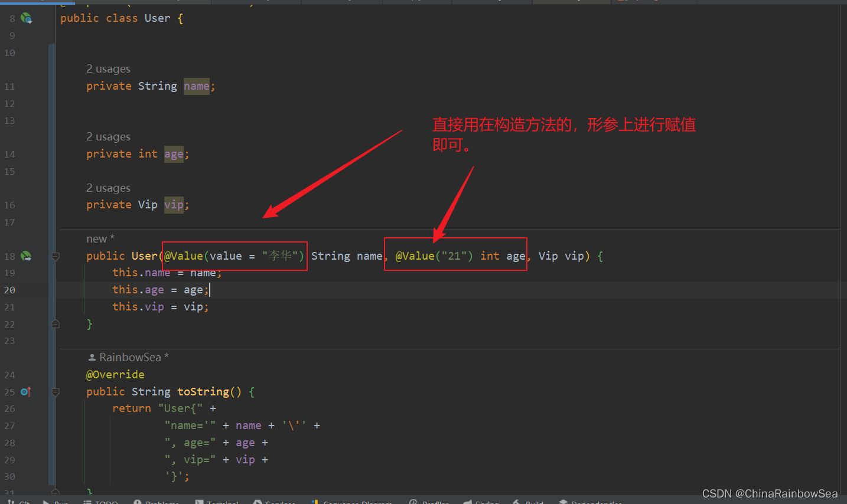Click line number 20 in the gutter

click(x=9, y=290)
